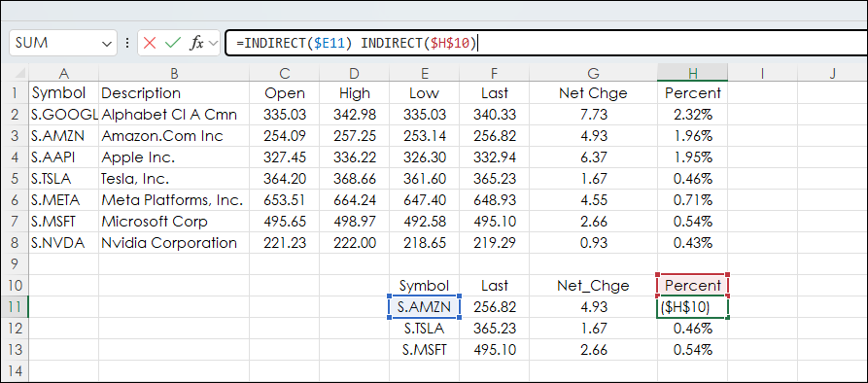Expand the dropdown arrow next to fx
Viewport: 868px width, 383px height.
click(213, 43)
